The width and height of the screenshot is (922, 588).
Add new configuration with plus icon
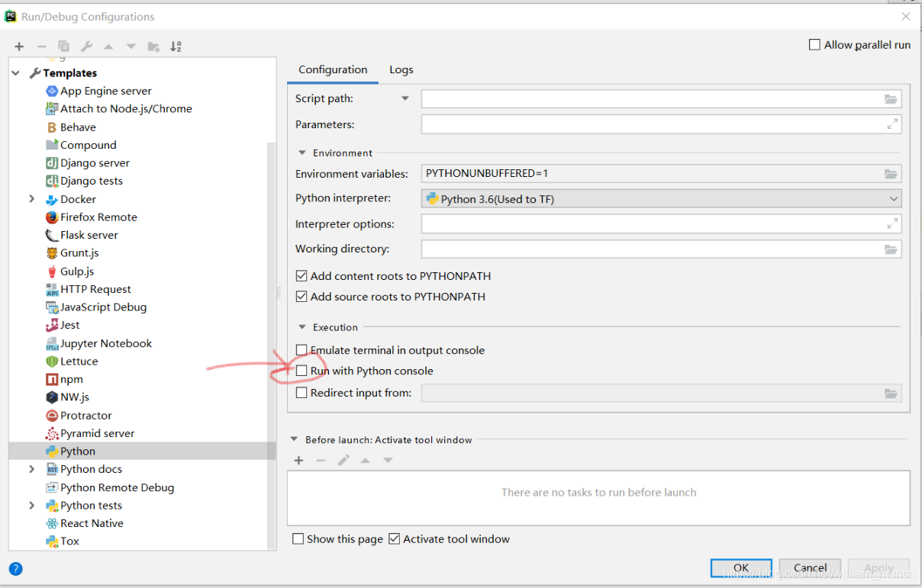(19, 47)
